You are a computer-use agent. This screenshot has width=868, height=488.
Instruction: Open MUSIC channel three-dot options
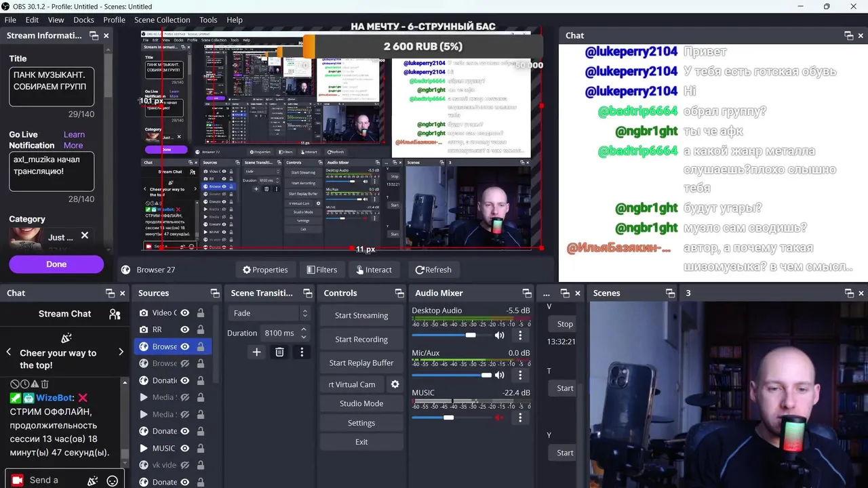tap(521, 418)
